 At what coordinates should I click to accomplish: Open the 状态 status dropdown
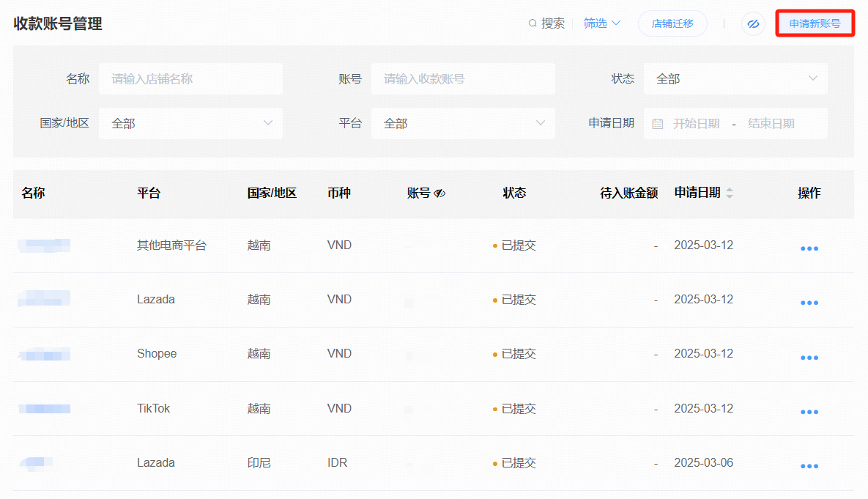pos(735,78)
